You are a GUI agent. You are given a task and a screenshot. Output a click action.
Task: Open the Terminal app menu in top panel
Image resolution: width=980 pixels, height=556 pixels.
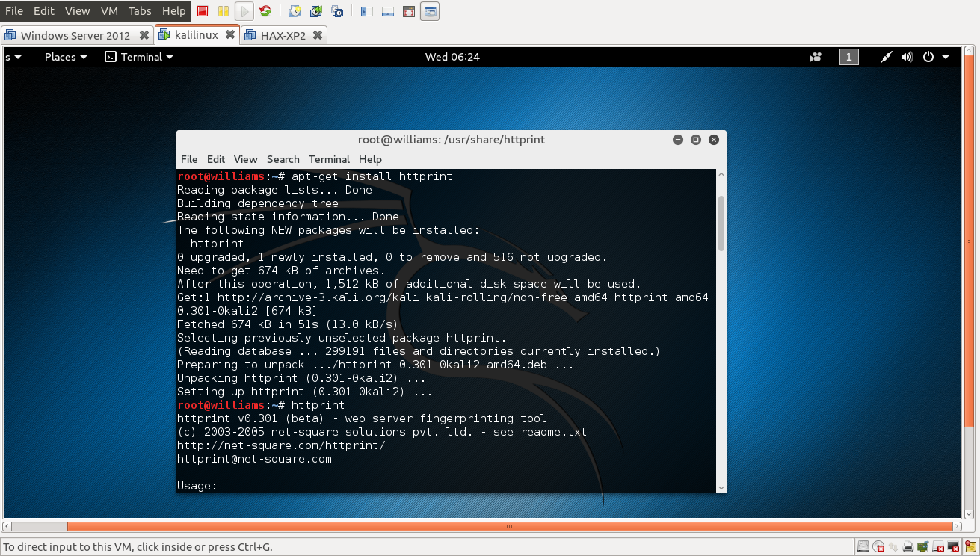pyautogui.click(x=139, y=57)
